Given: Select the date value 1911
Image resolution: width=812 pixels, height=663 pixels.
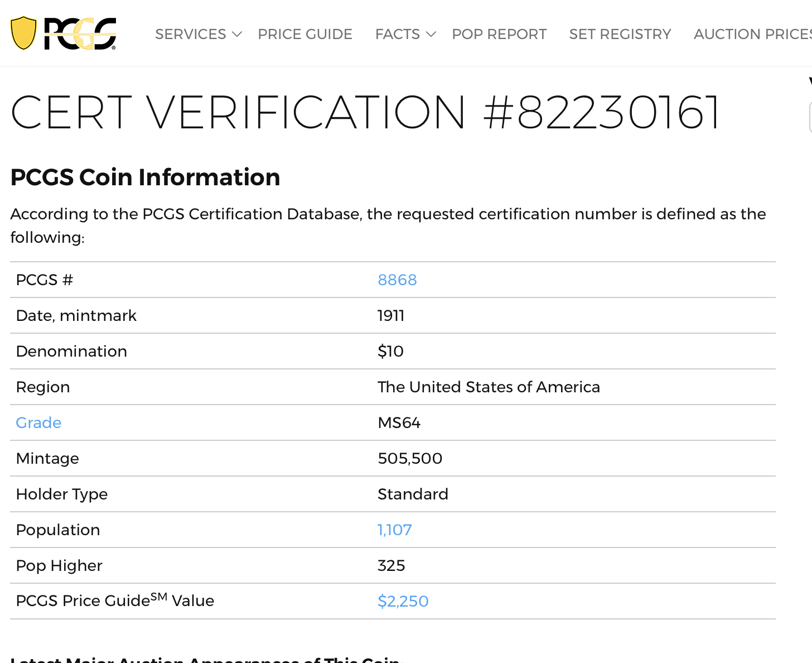Looking at the screenshot, I should point(391,315).
